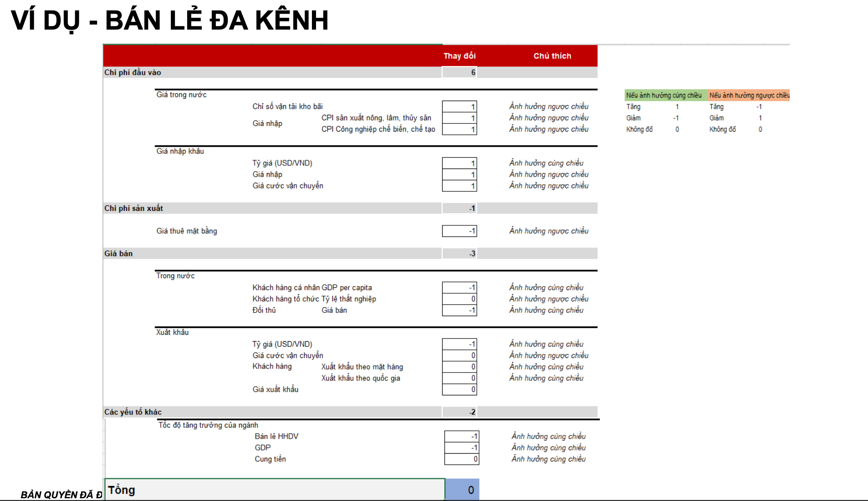The width and height of the screenshot is (868, 501).
Task: Select Giá cước vận chuyển under Xuất khẩu
Action: pos(288,356)
